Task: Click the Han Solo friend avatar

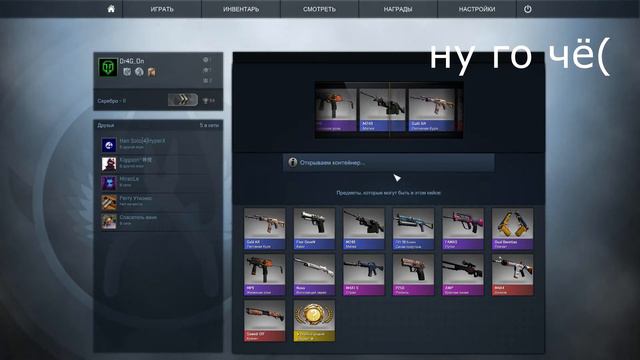Action: point(109,145)
